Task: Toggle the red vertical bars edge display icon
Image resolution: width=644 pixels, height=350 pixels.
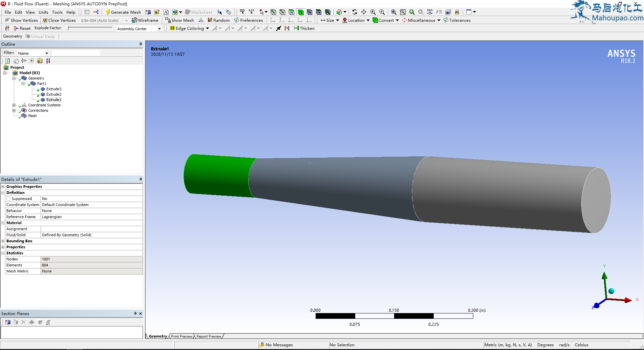Action: (287, 28)
